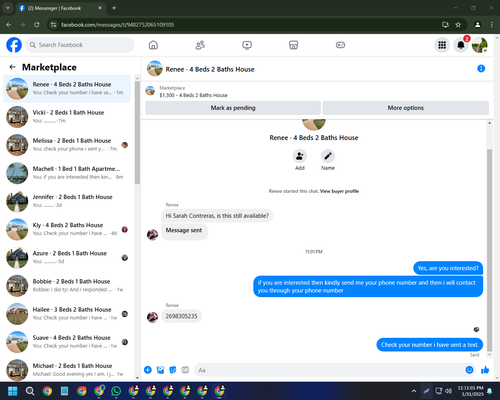
Task: Show hidden system tray icons
Action: coord(414,391)
